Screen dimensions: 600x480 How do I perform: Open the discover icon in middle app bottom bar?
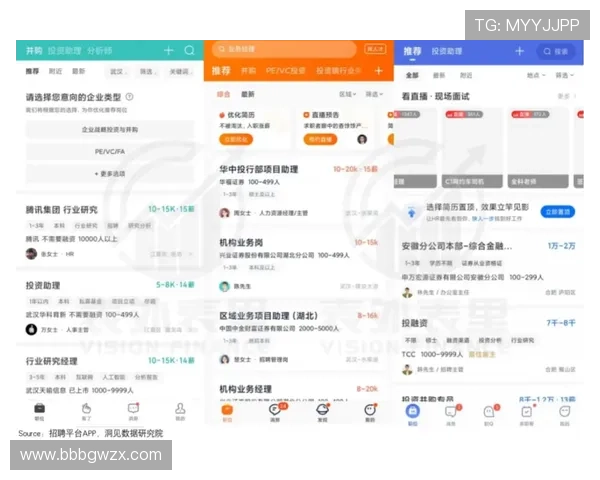323,410
